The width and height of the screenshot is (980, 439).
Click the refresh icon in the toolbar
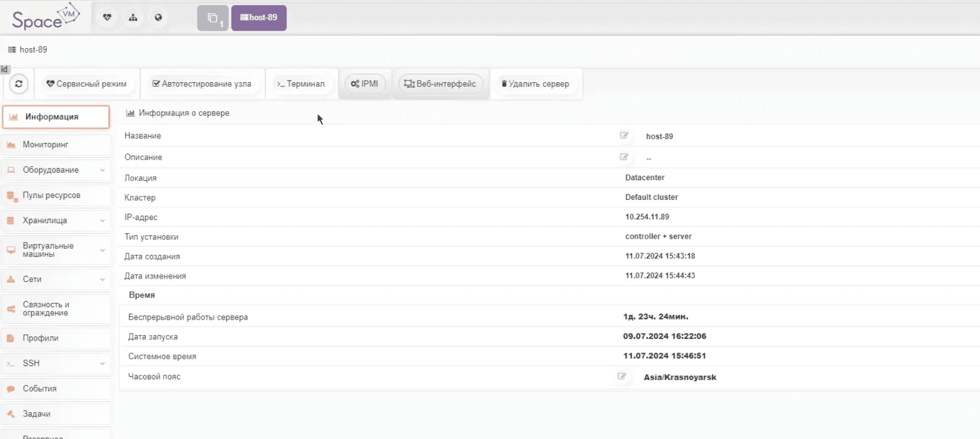(19, 84)
